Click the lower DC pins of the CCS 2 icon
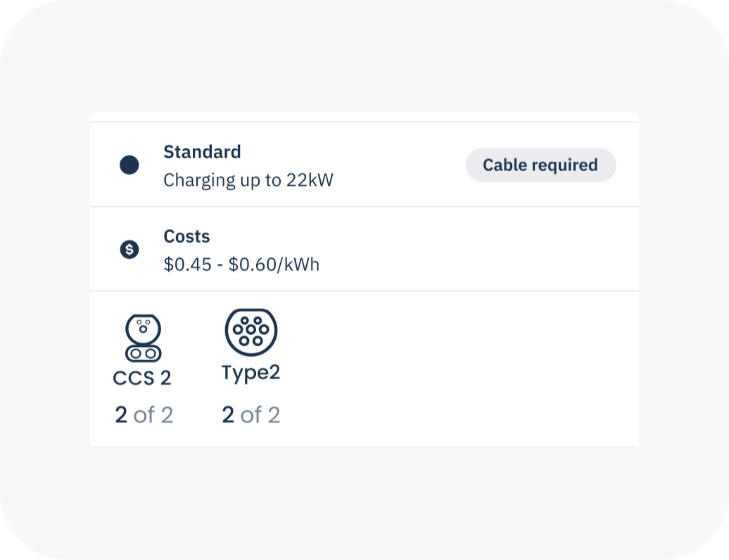Image resolution: width=729 pixels, height=560 pixels. 144,354
